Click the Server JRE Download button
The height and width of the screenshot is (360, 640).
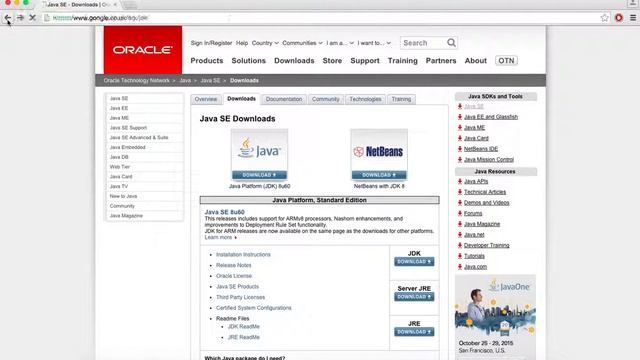click(414, 297)
